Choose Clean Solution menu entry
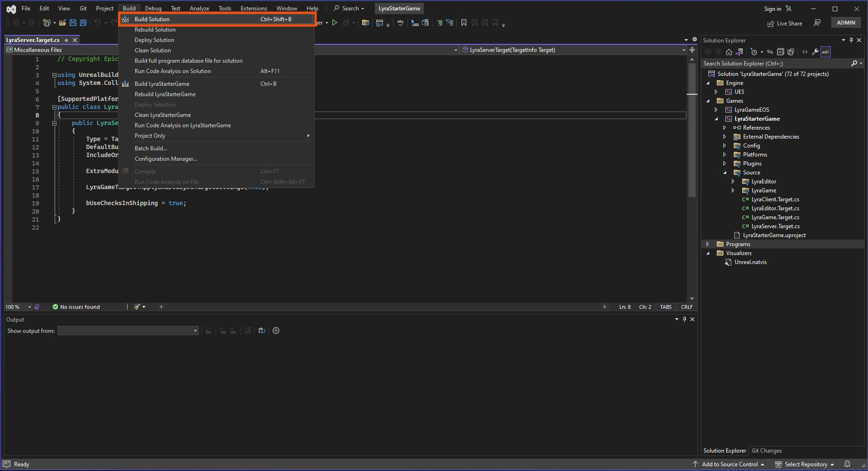868x471 pixels. click(x=153, y=50)
